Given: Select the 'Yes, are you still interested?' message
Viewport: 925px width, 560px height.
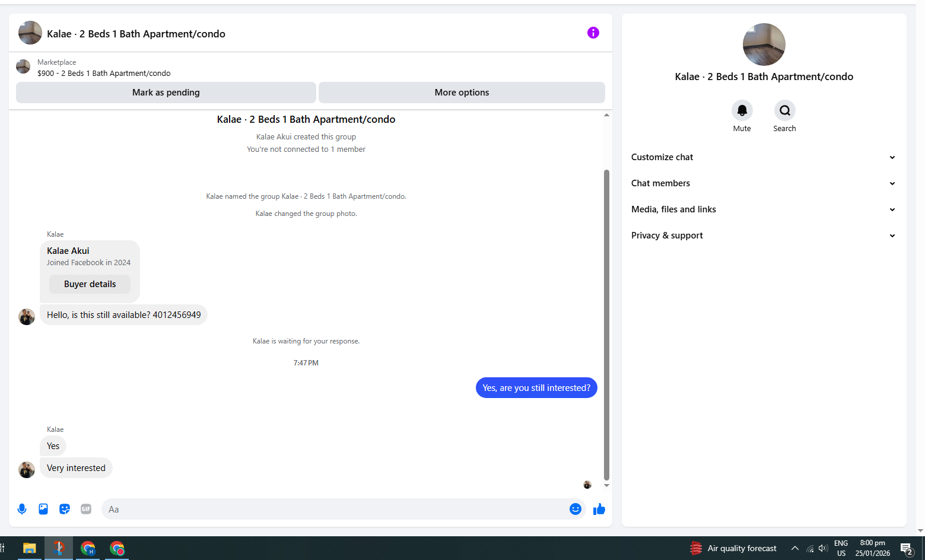Looking at the screenshot, I should pyautogui.click(x=536, y=388).
